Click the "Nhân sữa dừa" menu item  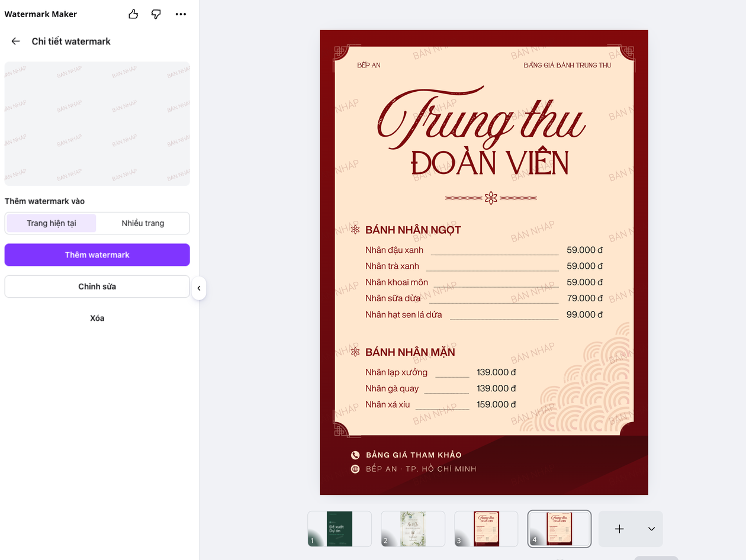point(393,298)
